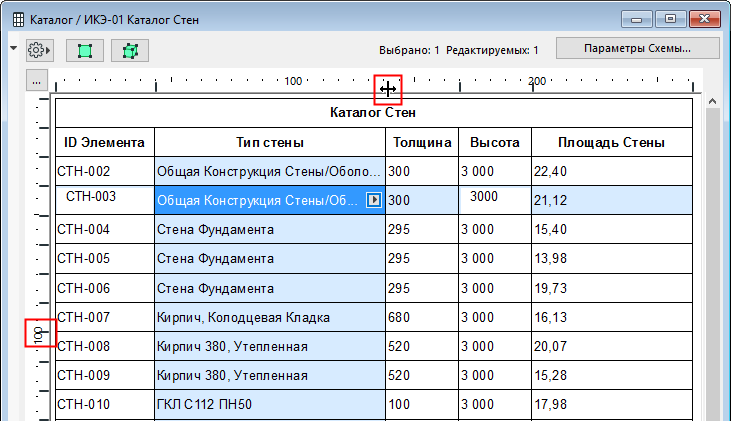The height and width of the screenshot is (421, 731).
Task: Click the ID Элемента column header
Action: [104, 142]
